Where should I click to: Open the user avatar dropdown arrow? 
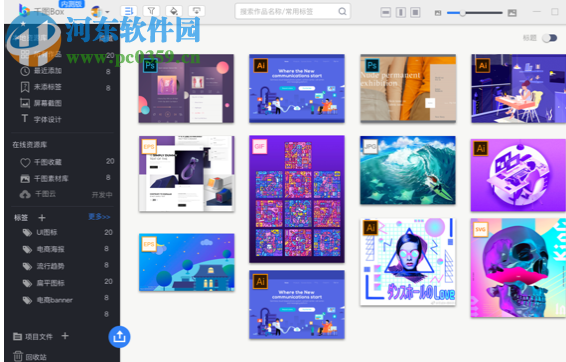coord(108,12)
